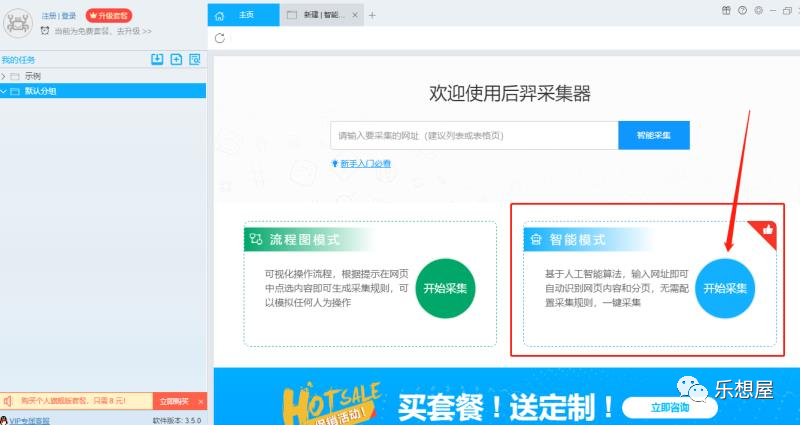Open the 新手入门必看 beginner guide link

(x=365, y=164)
